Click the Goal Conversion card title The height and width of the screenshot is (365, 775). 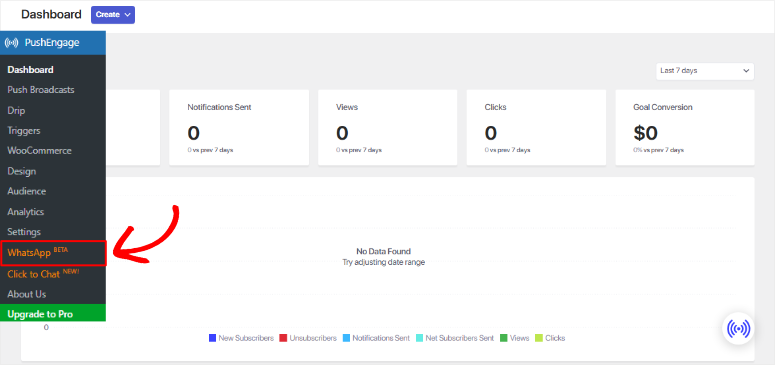pyautogui.click(x=663, y=107)
